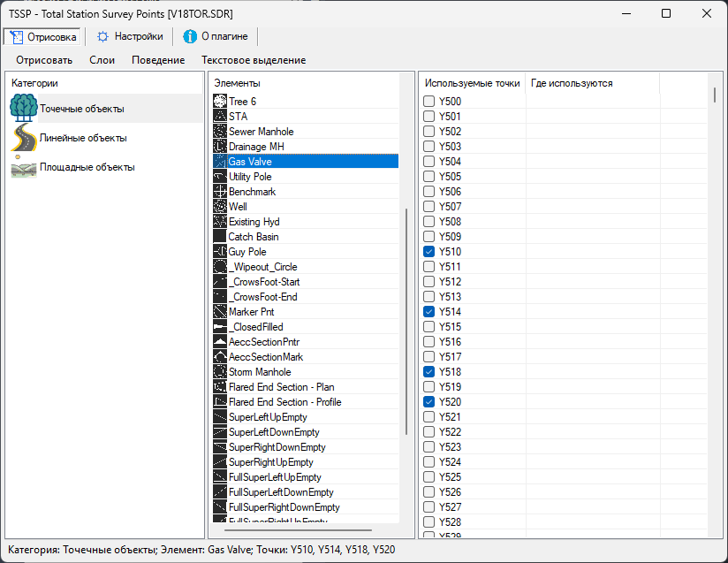
Task: Switch to the Настройки tab
Action: (x=130, y=36)
